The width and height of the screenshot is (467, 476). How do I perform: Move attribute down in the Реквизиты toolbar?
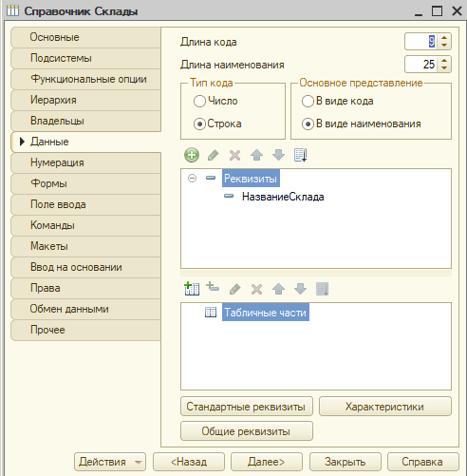click(278, 155)
